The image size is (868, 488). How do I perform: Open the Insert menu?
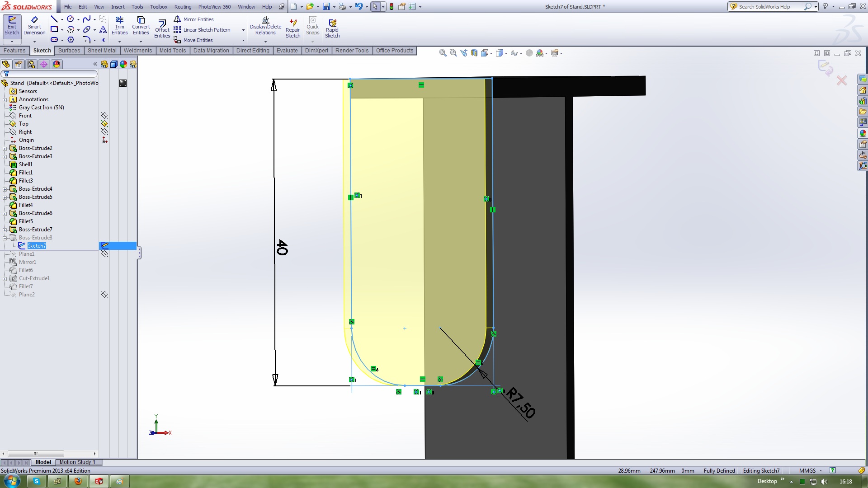(118, 7)
